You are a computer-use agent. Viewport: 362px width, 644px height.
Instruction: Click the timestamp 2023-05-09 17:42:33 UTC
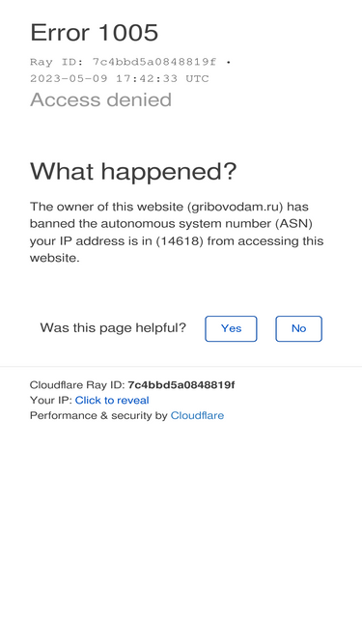(x=120, y=78)
